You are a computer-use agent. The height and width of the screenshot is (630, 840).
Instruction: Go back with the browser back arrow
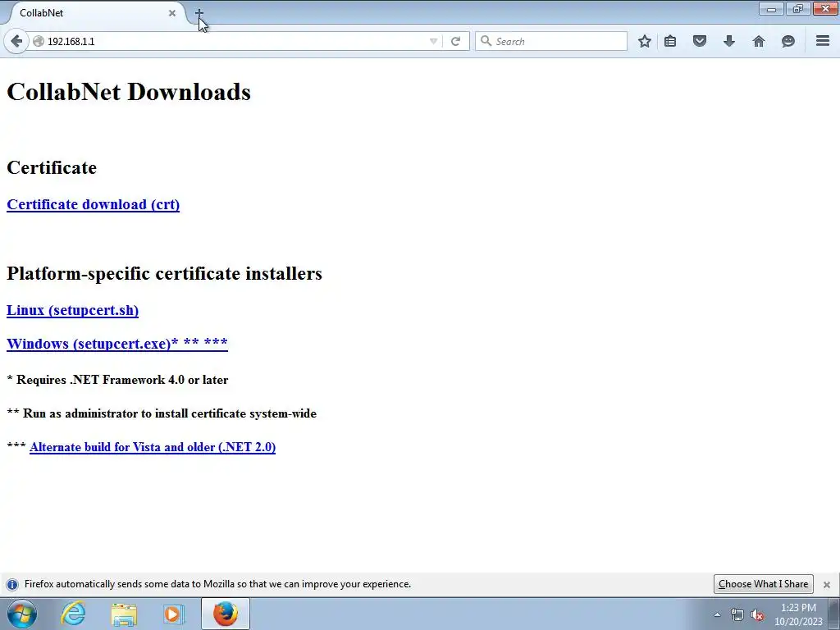click(x=16, y=41)
